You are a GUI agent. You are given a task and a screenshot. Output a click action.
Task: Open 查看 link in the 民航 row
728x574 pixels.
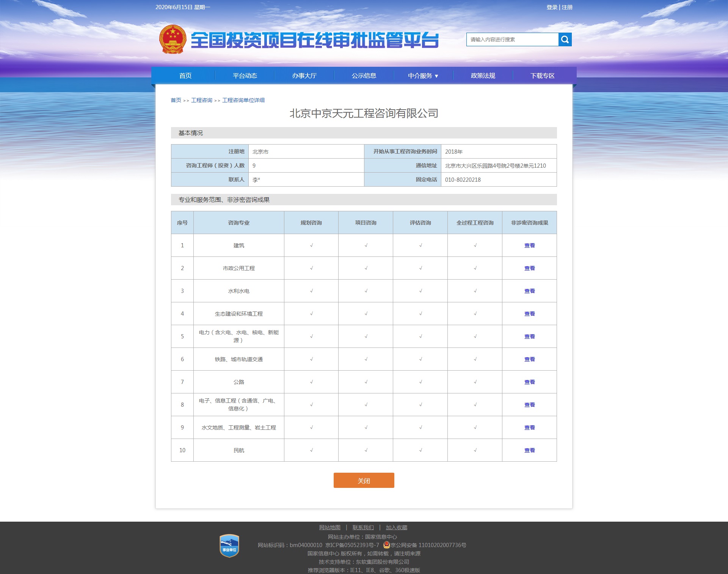[529, 450]
